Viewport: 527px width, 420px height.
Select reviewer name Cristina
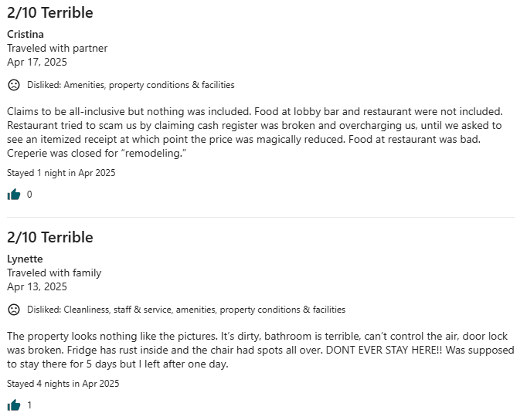(x=25, y=34)
